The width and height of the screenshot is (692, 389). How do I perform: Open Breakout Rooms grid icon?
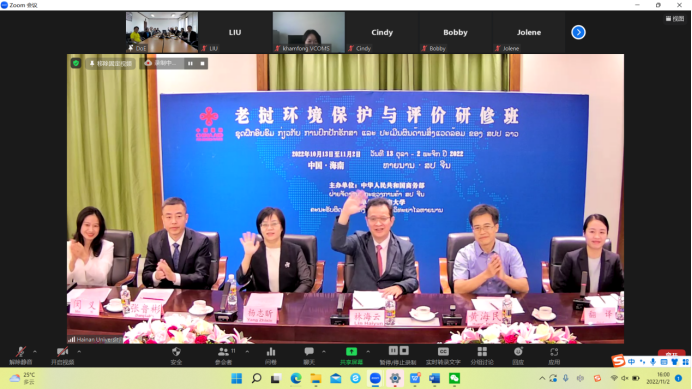pos(482,355)
